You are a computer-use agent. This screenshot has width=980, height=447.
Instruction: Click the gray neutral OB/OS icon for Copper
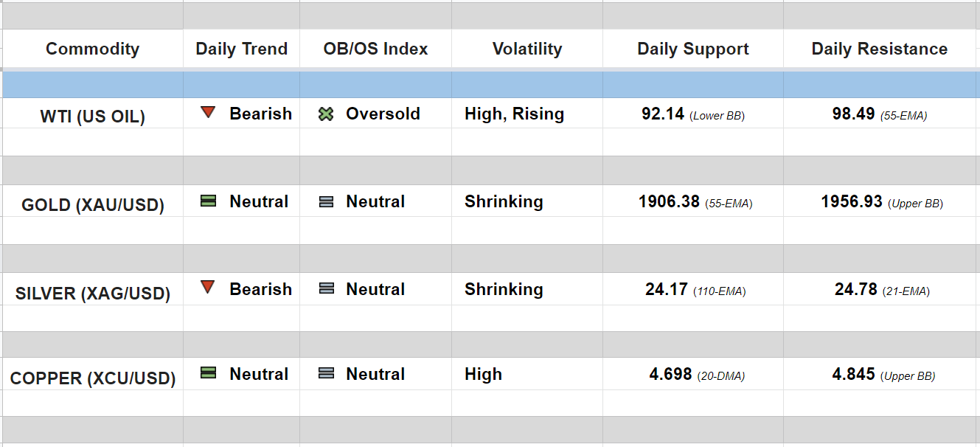[x=326, y=374]
